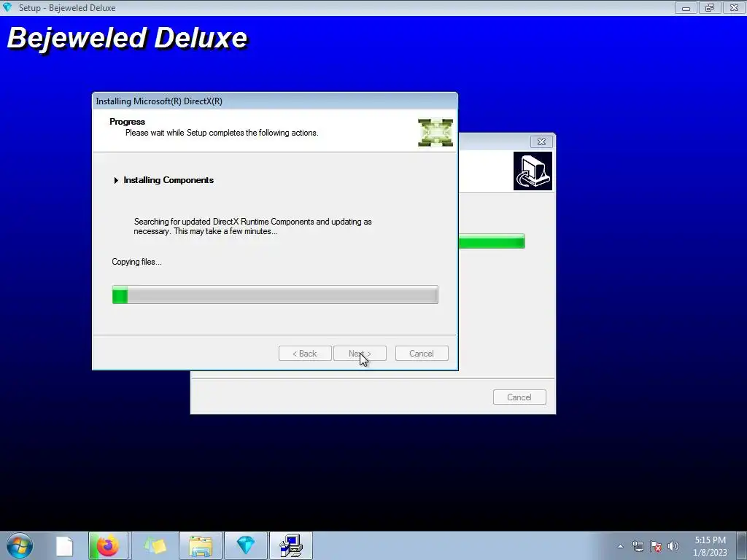747x560 pixels.
Task: Click the 'Copying files...' status text
Action: click(136, 262)
